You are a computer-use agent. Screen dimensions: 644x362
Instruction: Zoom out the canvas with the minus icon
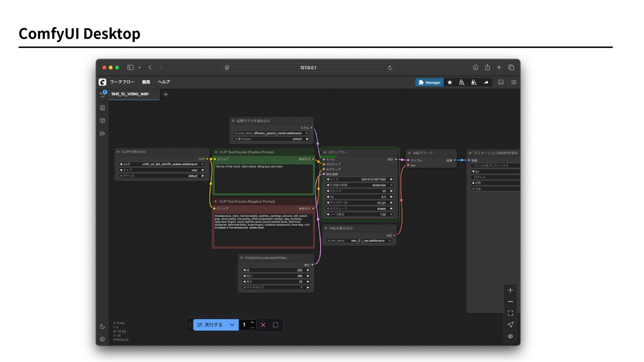tap(510, 302)
